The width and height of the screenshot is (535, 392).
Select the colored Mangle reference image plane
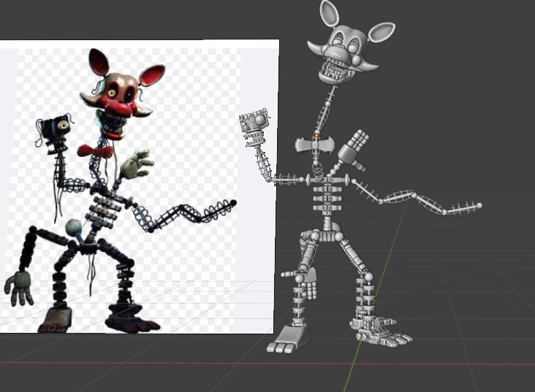point(138,186)
